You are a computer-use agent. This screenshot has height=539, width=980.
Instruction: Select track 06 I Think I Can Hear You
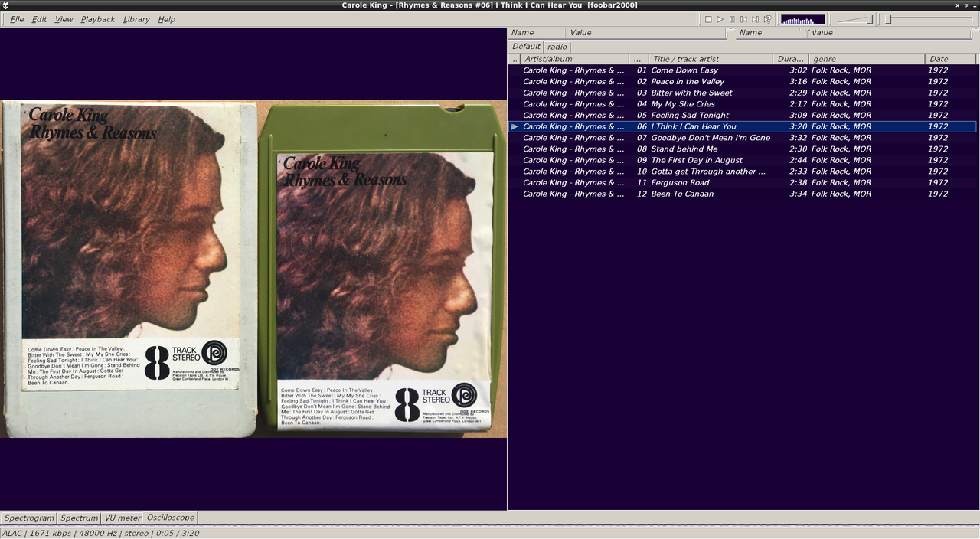click(x=743, y=126)
